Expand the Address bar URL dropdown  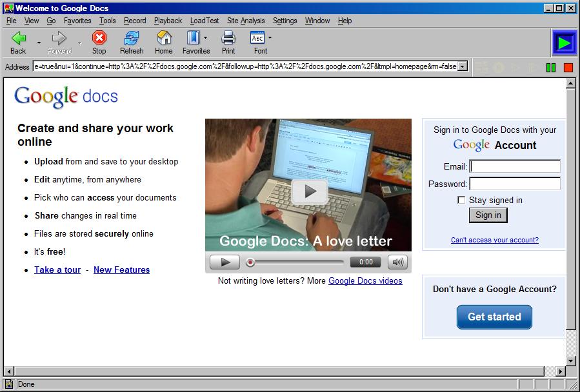[x=463, y=66]
